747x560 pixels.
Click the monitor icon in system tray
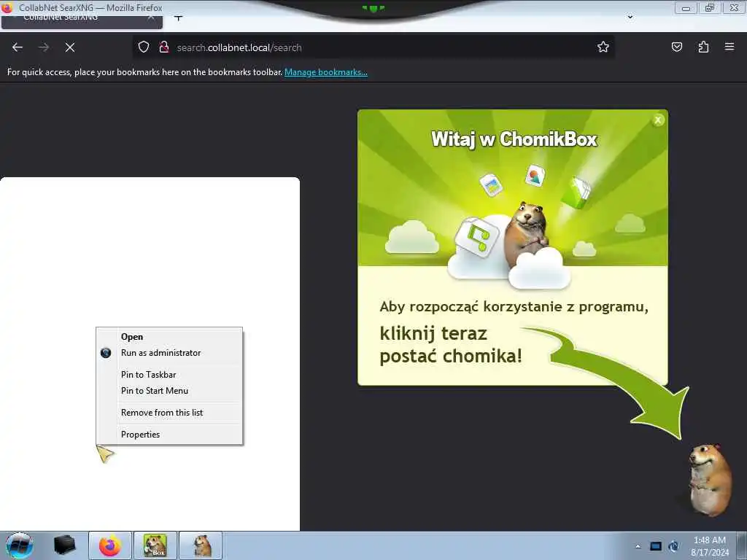click(656, 546)
